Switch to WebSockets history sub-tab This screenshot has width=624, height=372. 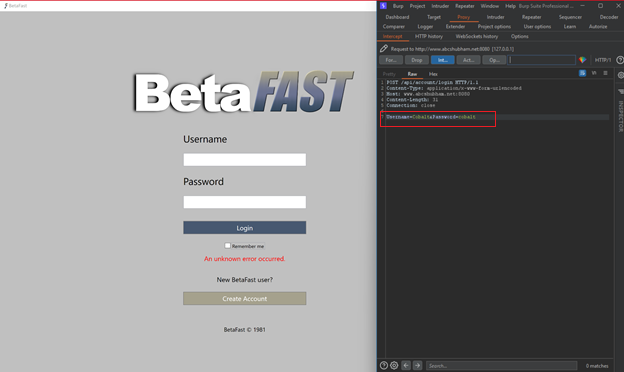(477, 36)
